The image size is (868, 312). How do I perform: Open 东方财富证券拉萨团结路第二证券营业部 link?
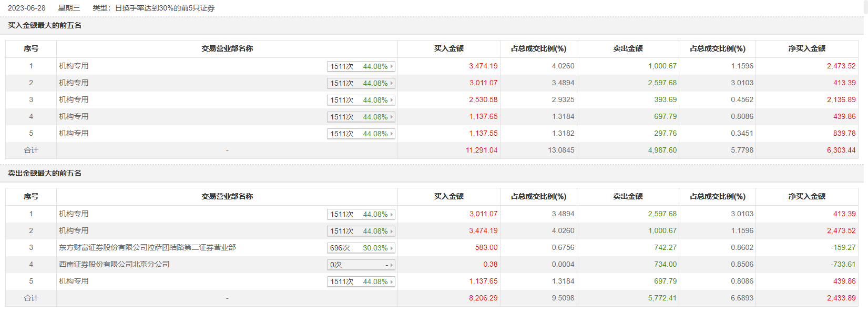coord(147,247)
